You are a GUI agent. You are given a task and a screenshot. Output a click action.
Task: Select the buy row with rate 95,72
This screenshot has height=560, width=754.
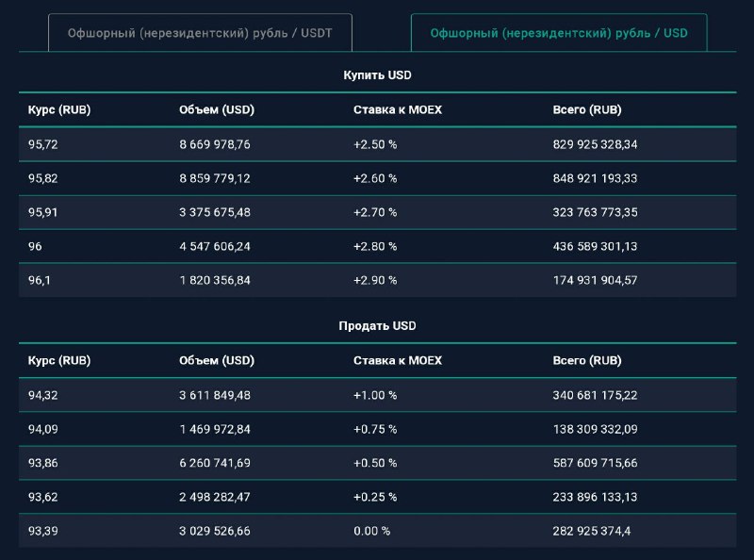point(378,144)
